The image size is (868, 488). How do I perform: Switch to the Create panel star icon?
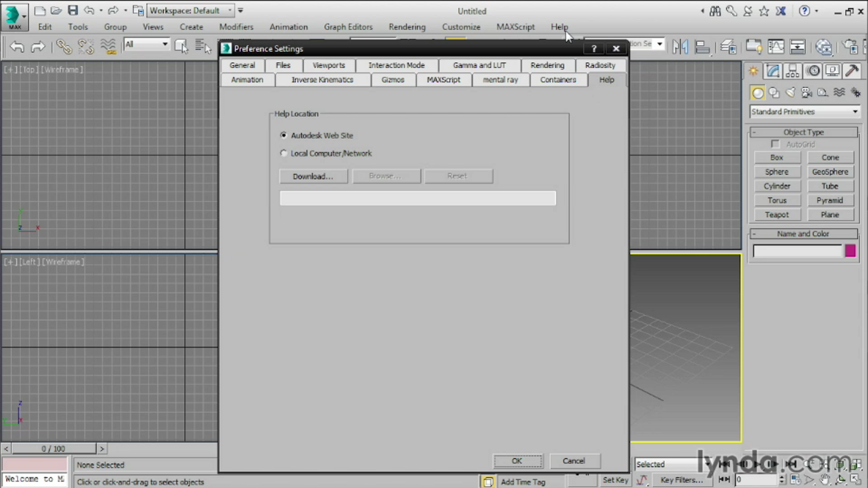[753, 71]
